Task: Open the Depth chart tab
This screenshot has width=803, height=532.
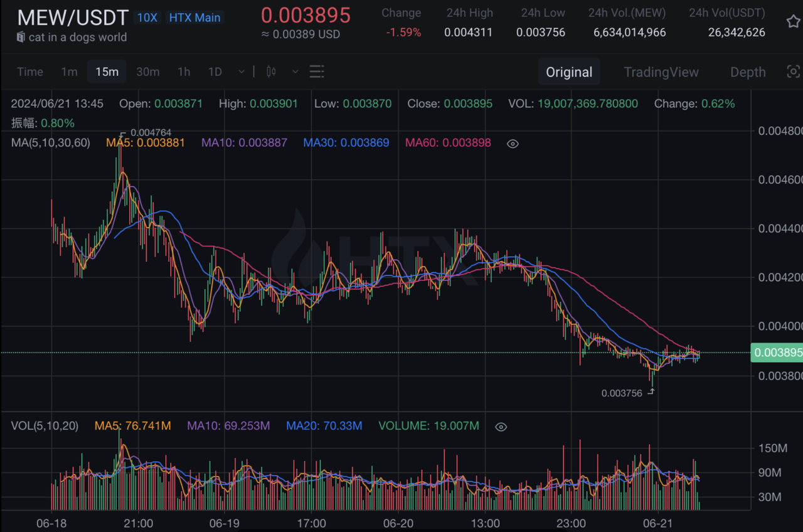Action: pyautogui.click(x=748, y=72)
